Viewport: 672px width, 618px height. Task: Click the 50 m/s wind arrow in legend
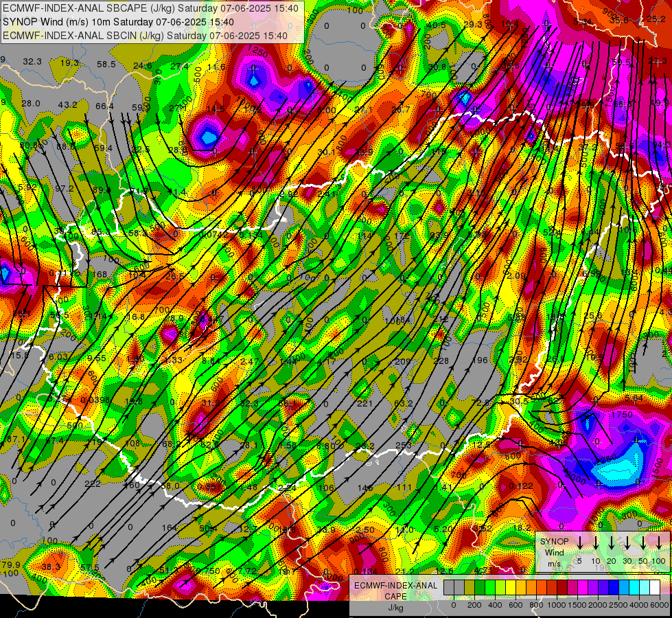[x=643, y=542]
